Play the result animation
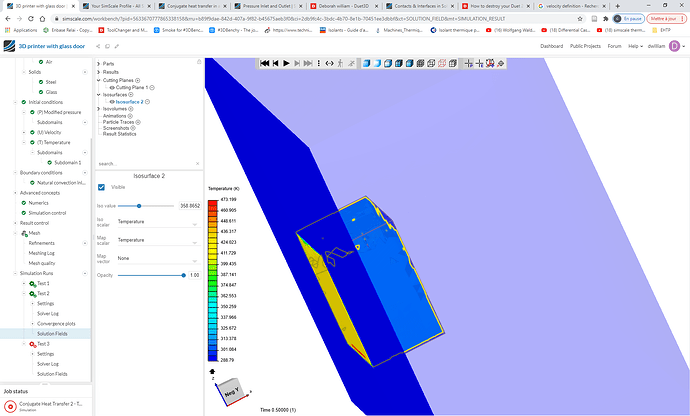The image size is (690, 416). 286,63
